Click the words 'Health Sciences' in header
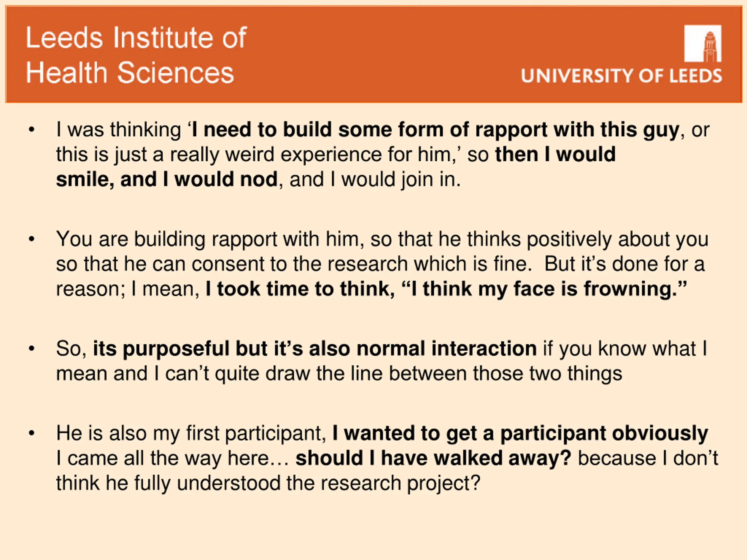This screenshot has height=560, width=747. [130, 73]
